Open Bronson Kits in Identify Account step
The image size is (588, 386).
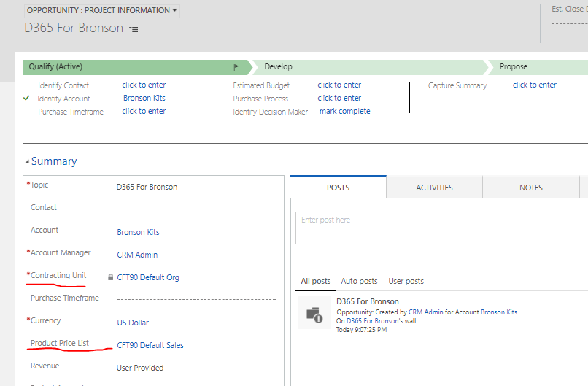[144, 98]
